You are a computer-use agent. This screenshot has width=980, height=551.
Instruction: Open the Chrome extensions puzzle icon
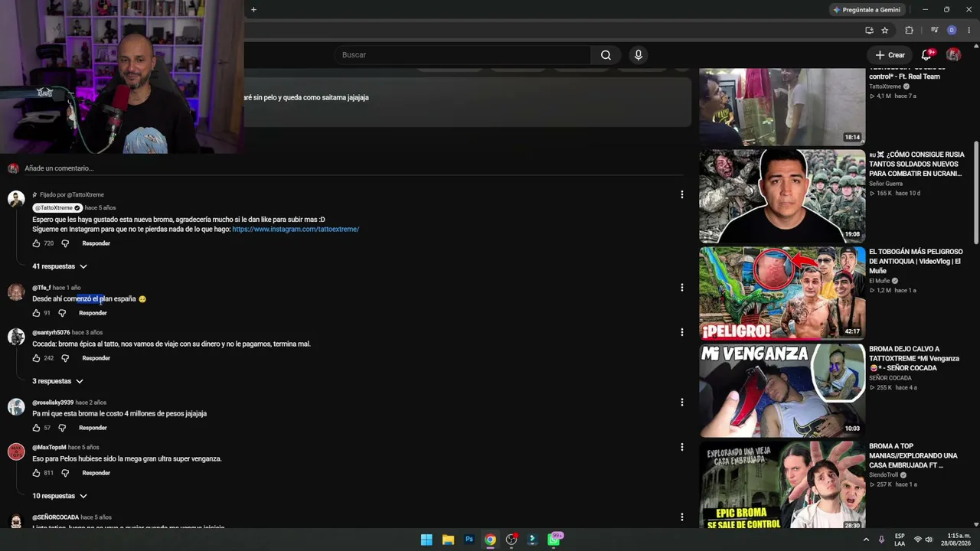point(909,31)
